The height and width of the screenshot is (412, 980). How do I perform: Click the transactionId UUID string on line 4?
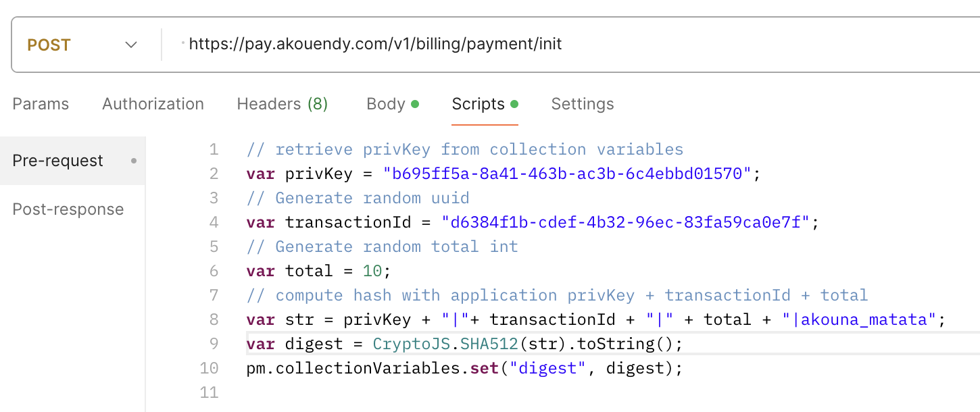(x=625, y=222)
